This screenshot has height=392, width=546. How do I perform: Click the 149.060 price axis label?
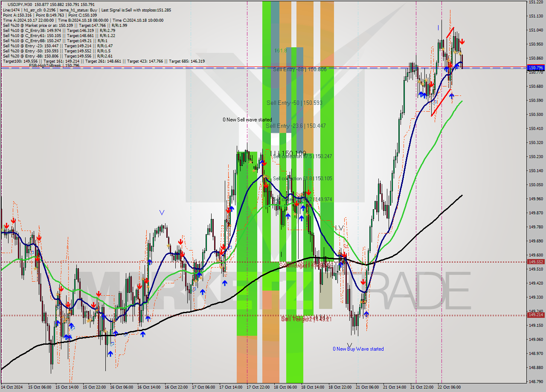536,339
